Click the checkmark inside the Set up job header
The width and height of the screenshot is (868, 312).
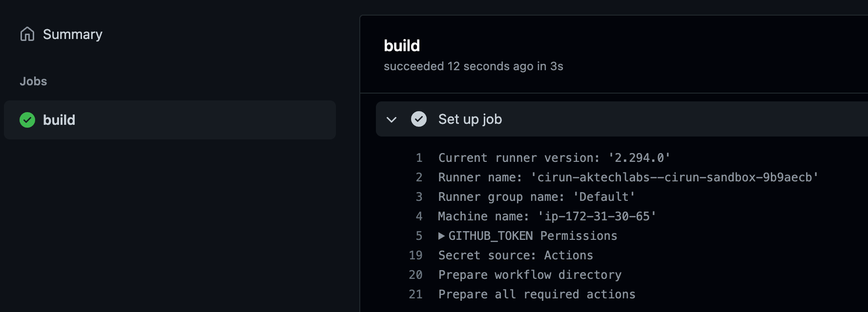click(x=419, y=119)
